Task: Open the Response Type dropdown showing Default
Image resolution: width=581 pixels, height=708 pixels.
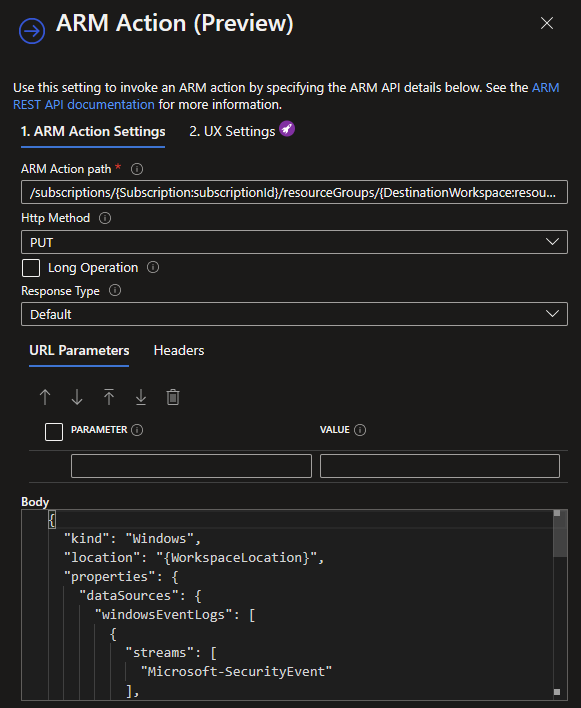Action: click(294, 314)
